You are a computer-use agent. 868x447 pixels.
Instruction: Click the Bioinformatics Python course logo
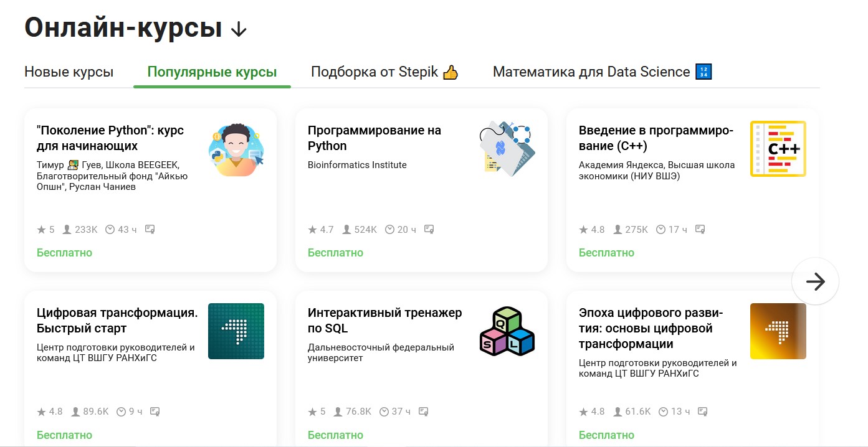click(507, 149)
